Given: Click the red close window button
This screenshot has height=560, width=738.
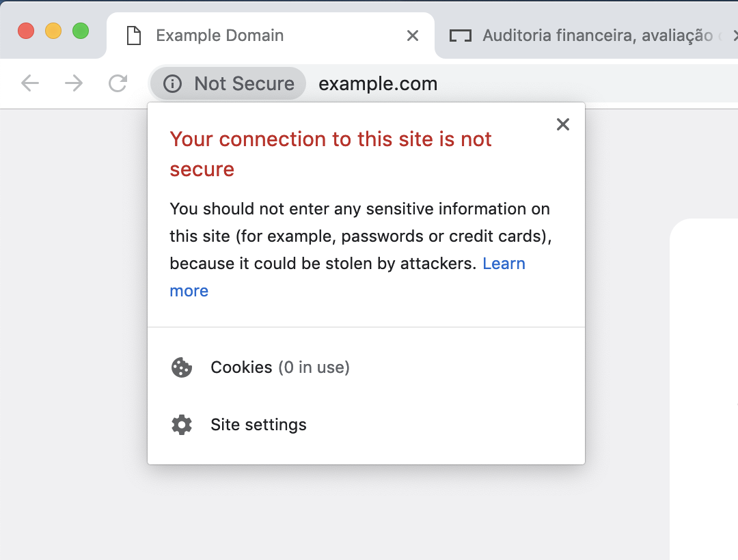Looking at the screenshot, I should [26, 31].
